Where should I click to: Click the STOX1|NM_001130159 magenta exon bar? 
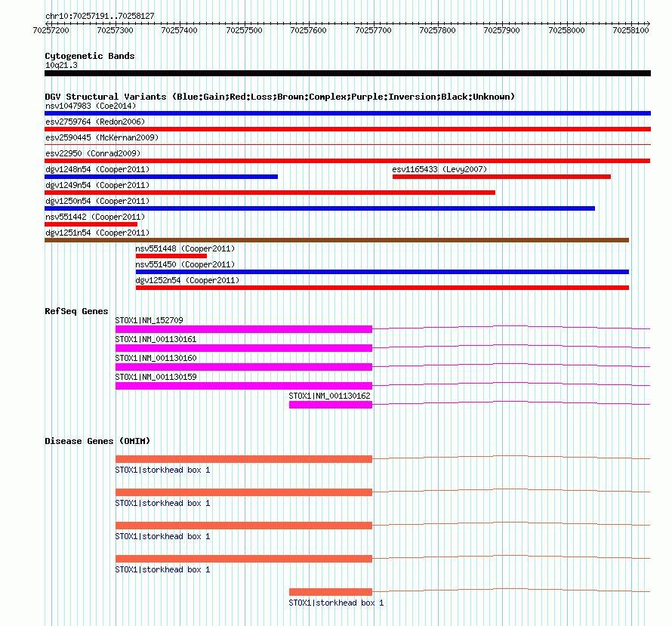(244, 386)
